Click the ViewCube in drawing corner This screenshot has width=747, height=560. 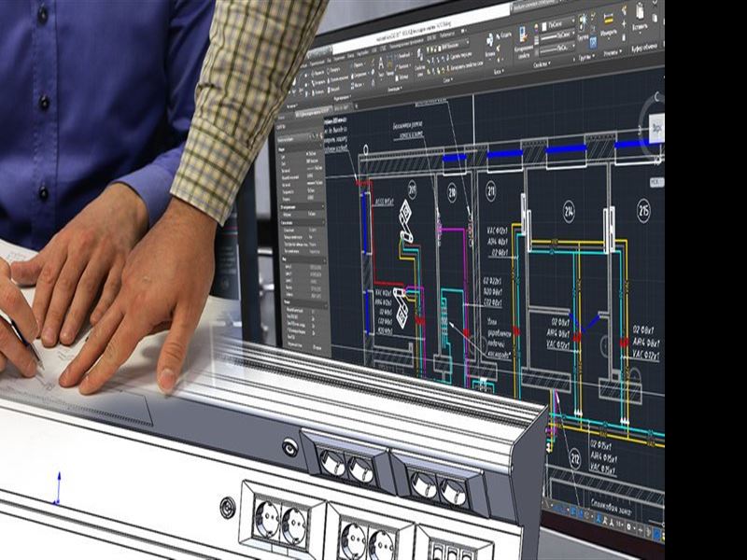[x=655, y=129]
